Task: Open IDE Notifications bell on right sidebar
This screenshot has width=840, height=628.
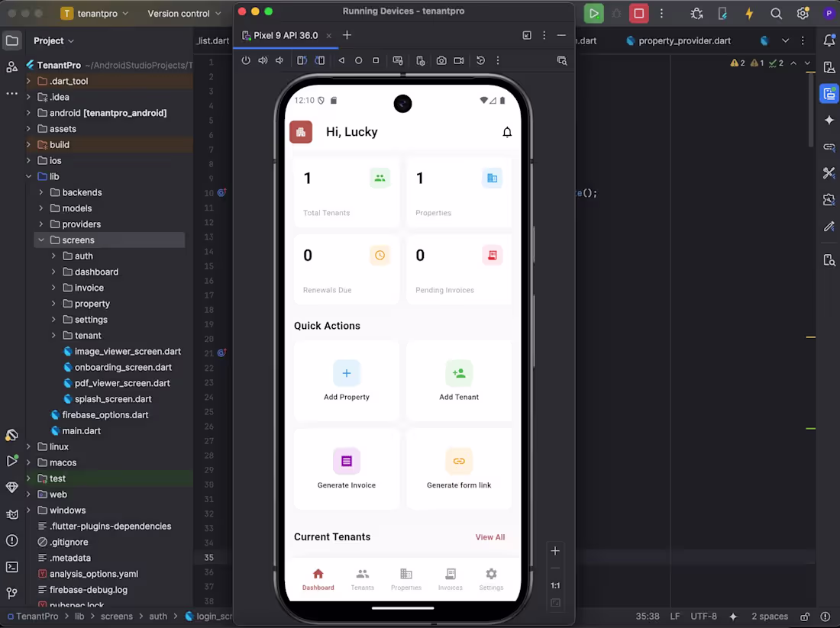Action: [x=829, y=40]
